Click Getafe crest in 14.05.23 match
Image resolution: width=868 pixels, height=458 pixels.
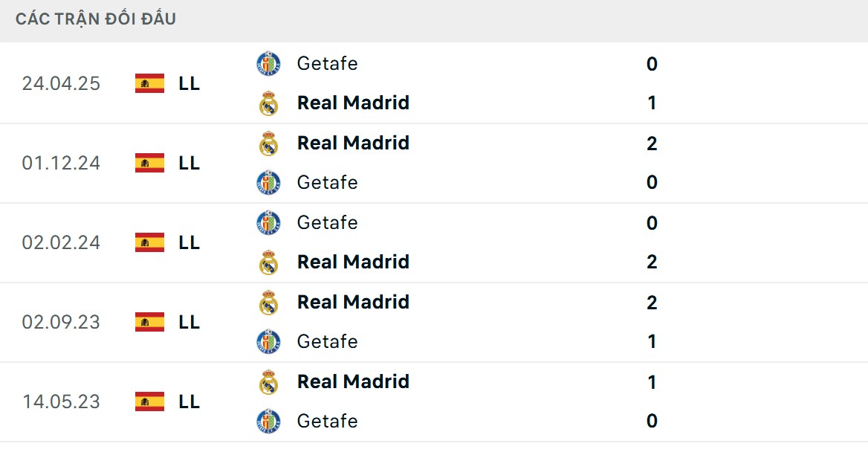[x=268, y=422]
